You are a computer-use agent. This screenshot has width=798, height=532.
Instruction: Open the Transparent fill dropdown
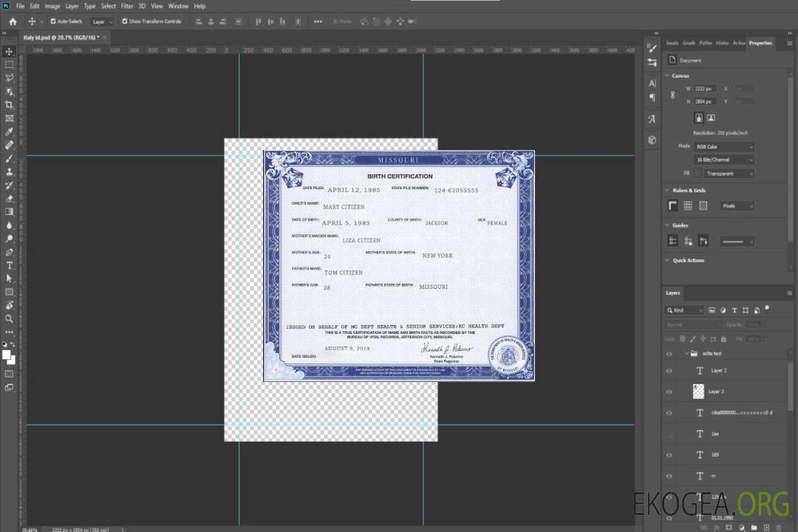[x=729, y=174]
